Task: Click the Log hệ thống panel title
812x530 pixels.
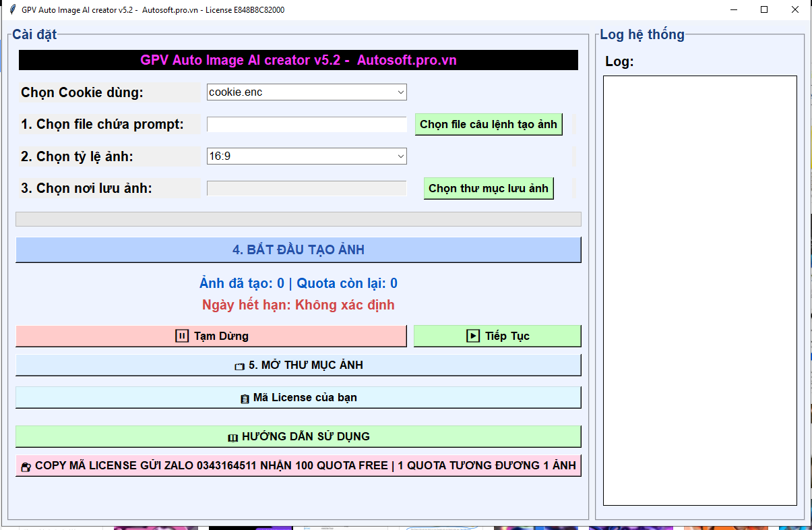Action: click(642, 34)
